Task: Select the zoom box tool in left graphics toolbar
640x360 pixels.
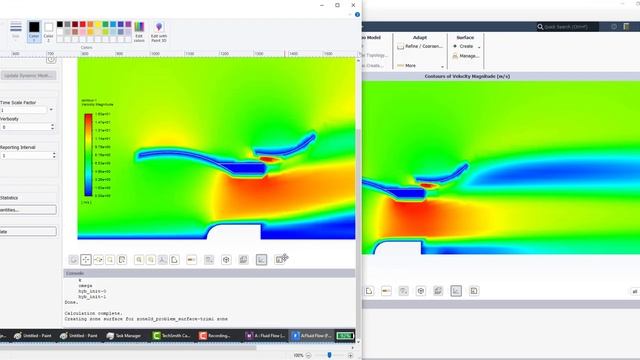Action: pos(110,260)
